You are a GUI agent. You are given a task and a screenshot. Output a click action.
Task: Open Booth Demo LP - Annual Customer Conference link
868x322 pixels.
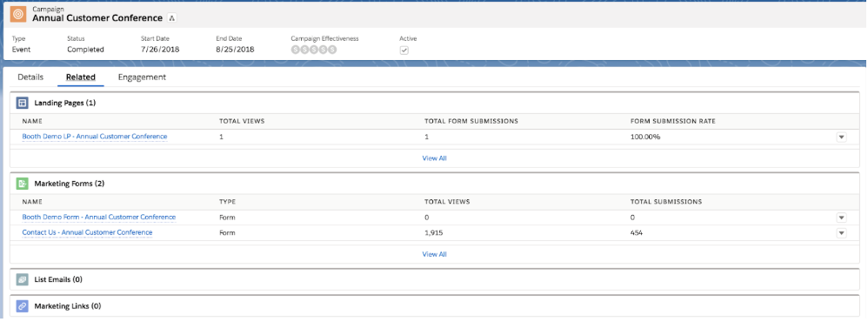[95, 137]
